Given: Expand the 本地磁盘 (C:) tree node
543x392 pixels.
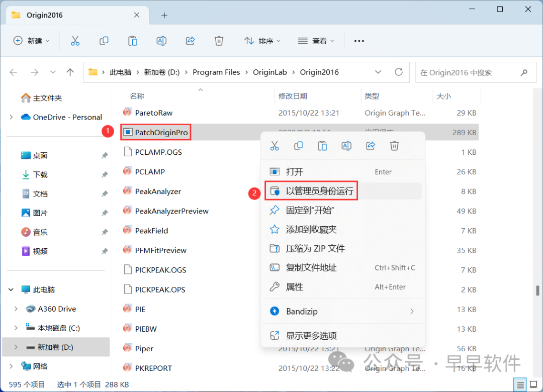Looking at the screenshot, I should pyautogui.click(x=16, y=328).
